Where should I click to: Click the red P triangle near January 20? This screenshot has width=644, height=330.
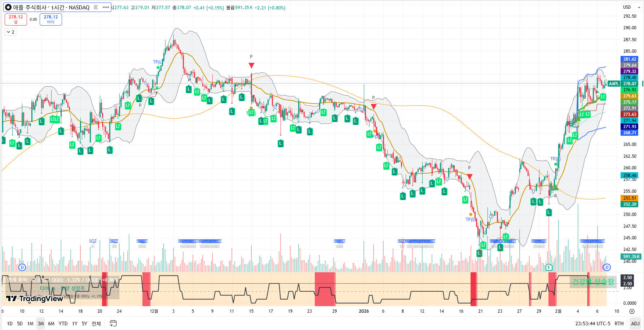[469, 176]
